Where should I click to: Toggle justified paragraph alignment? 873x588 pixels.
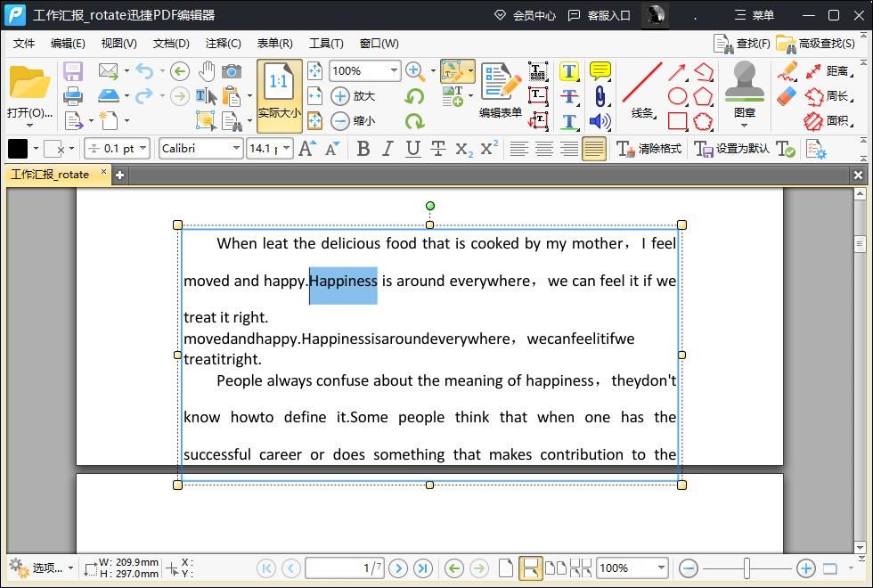coord(594,149)
